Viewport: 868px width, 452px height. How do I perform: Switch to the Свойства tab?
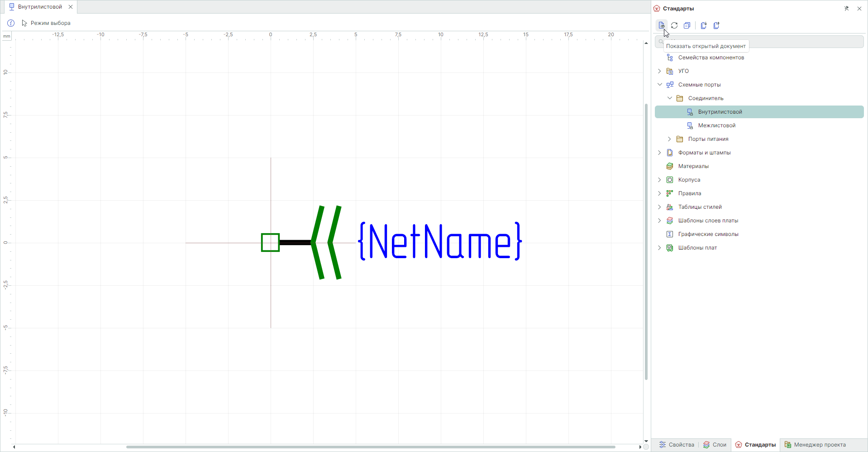(676, 445)
